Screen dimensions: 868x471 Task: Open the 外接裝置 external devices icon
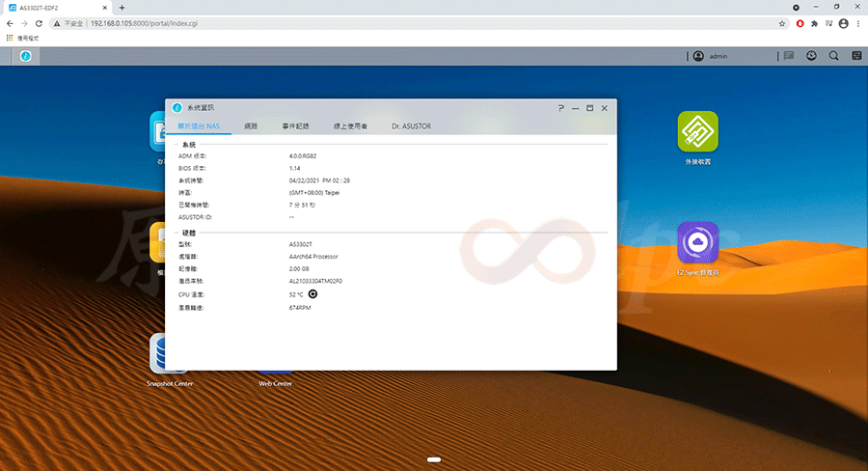(697, 132)
